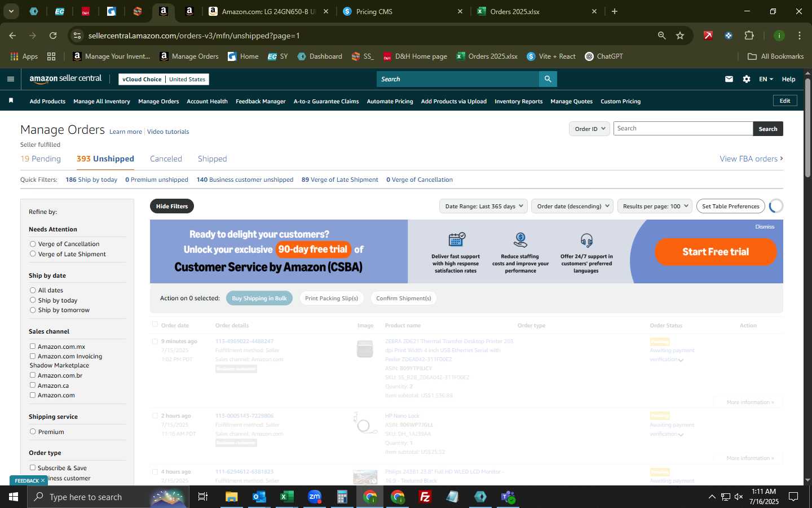Click the Hide Filters button
The image size is (812, 508).
click(x=172, y=206)
